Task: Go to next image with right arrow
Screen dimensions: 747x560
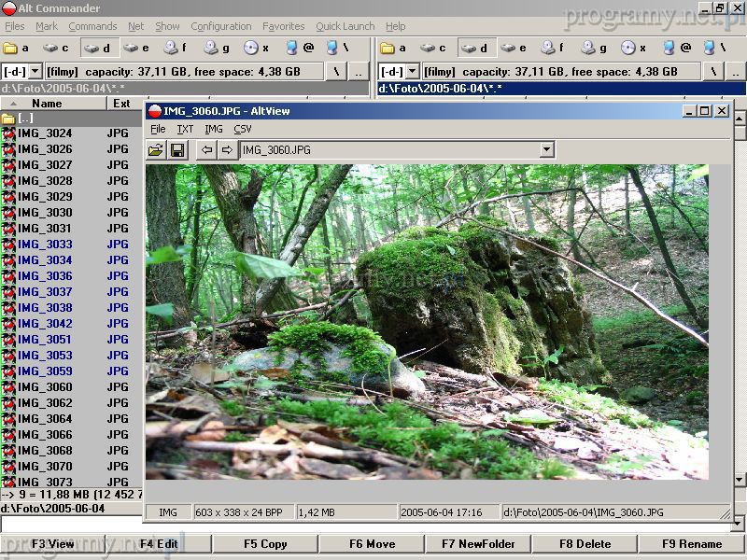Action: click(x=227, y=150)
